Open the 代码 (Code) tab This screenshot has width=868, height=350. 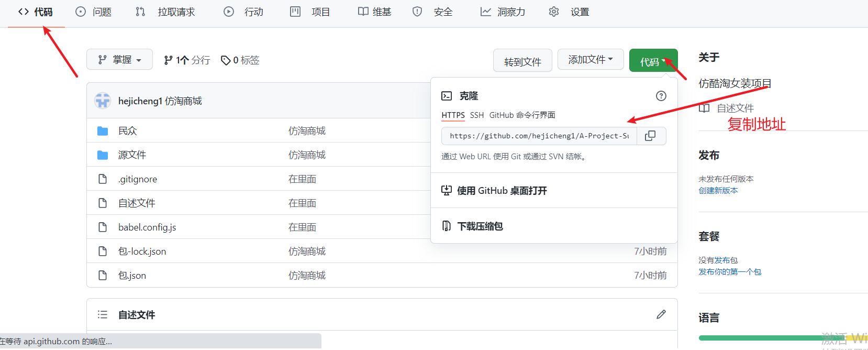pos(36,12)
